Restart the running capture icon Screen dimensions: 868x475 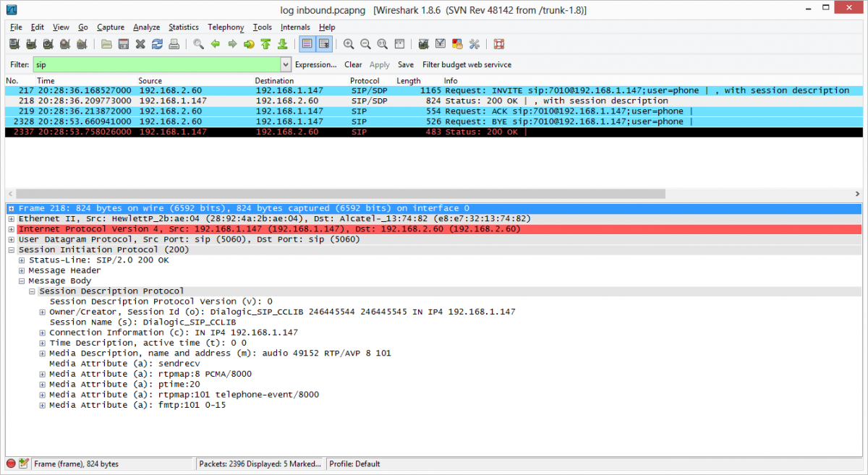pyautogui.click(x=82, y=44)
